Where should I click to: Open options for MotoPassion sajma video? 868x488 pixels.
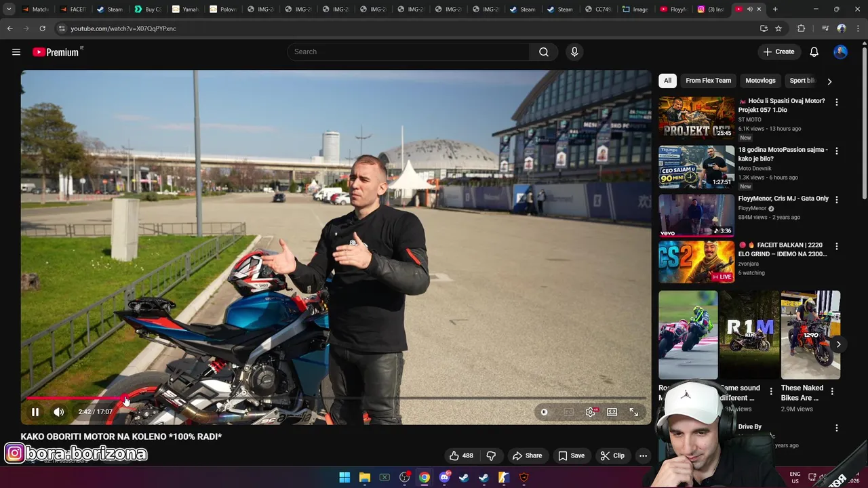836,151
